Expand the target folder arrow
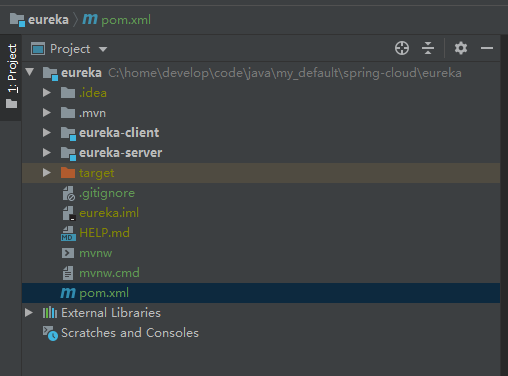 pos(47,173)
